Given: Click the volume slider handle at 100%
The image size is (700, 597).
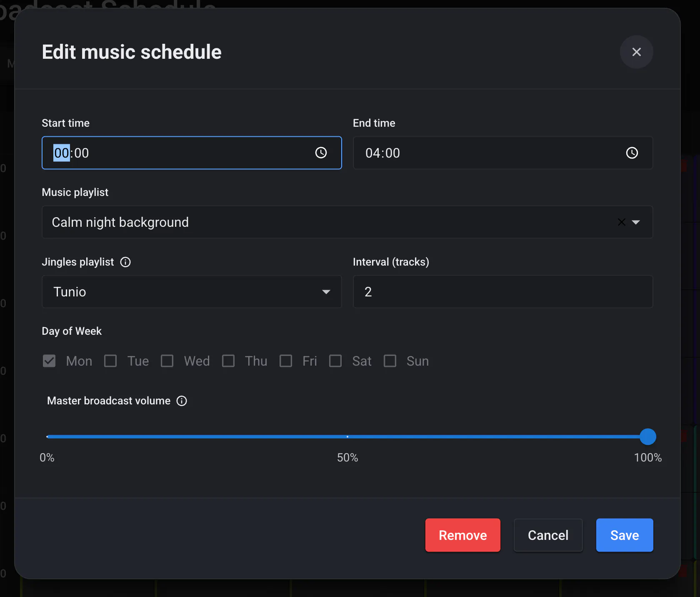Looking at the screenshot, I should point(648,437).
